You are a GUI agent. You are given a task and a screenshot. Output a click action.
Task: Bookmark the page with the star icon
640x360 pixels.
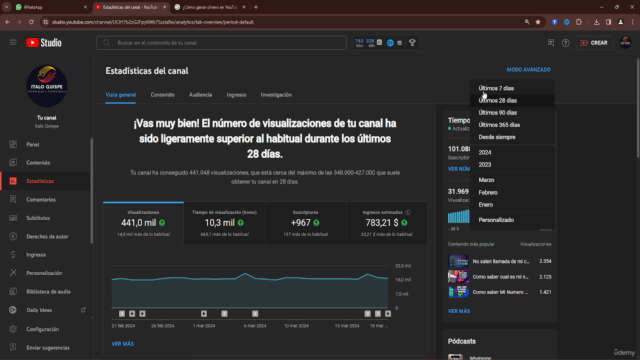(538, 22)
